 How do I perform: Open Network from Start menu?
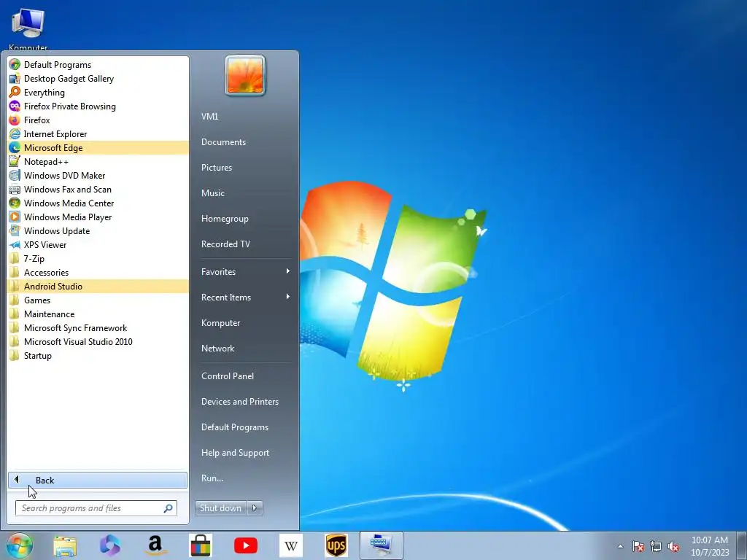pos(245,348)
